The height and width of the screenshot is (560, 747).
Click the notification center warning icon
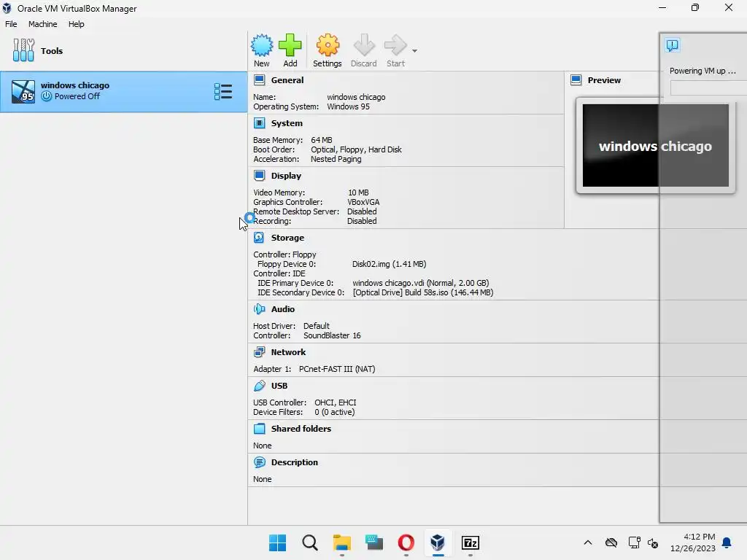(672, 45)
